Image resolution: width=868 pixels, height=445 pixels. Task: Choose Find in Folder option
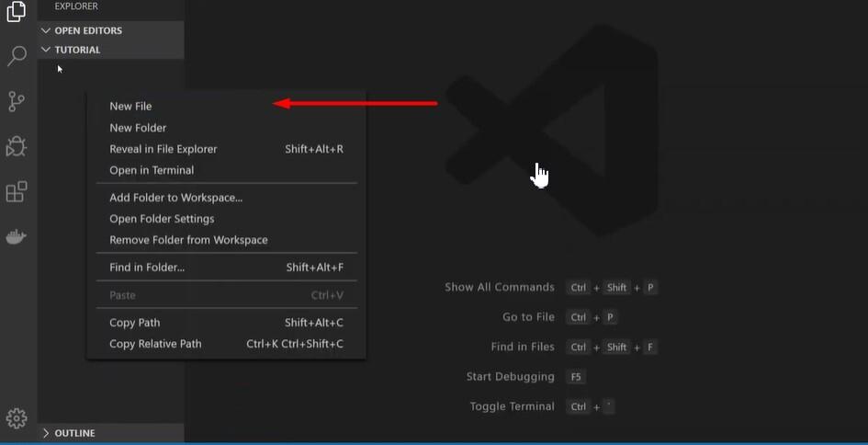(226, 268)
